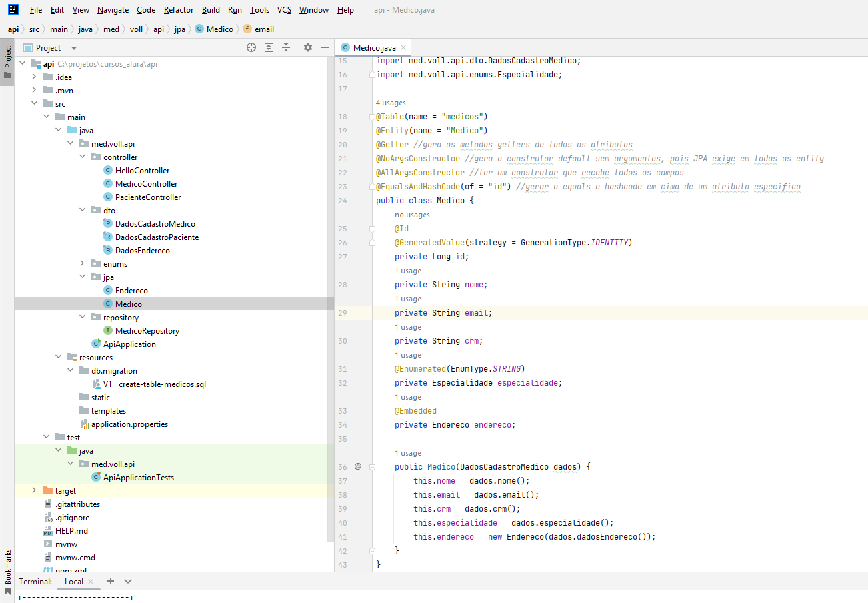Expand the target folder
This screenshot has height=603, width=868.
35,491
